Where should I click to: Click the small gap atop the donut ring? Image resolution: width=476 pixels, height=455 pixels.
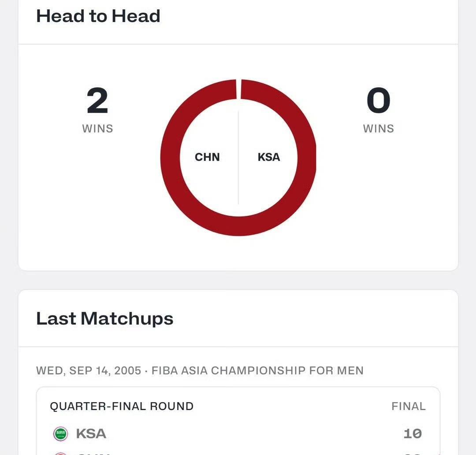pyautogui.click(x=238, y=89)
